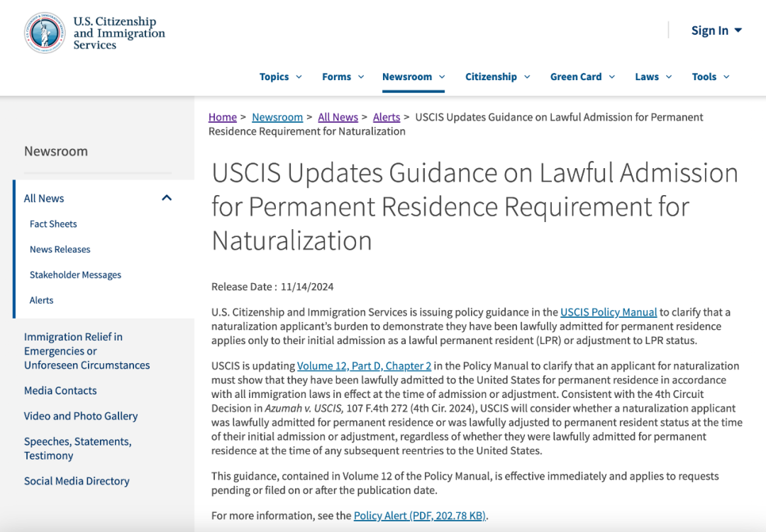Open Media Contacts sidebar link
766x532 pixels.
click(x=60, y=390)
